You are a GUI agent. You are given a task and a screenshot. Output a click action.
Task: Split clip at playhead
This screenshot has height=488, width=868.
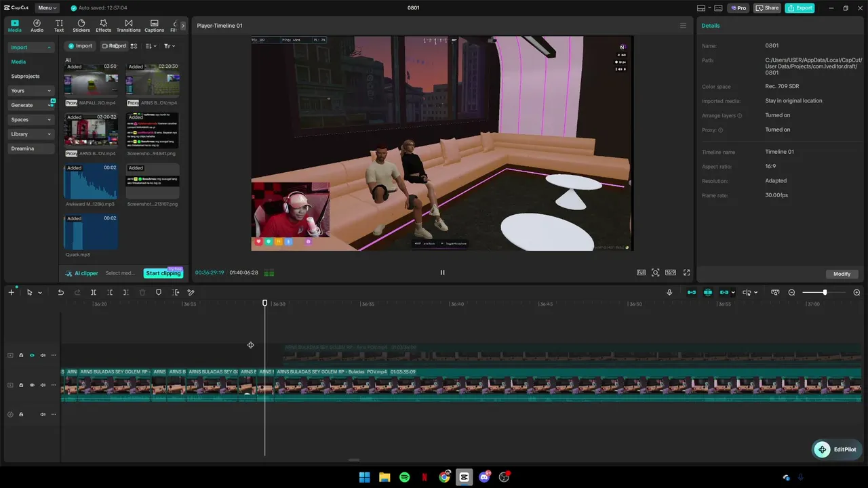click(94, 292)
